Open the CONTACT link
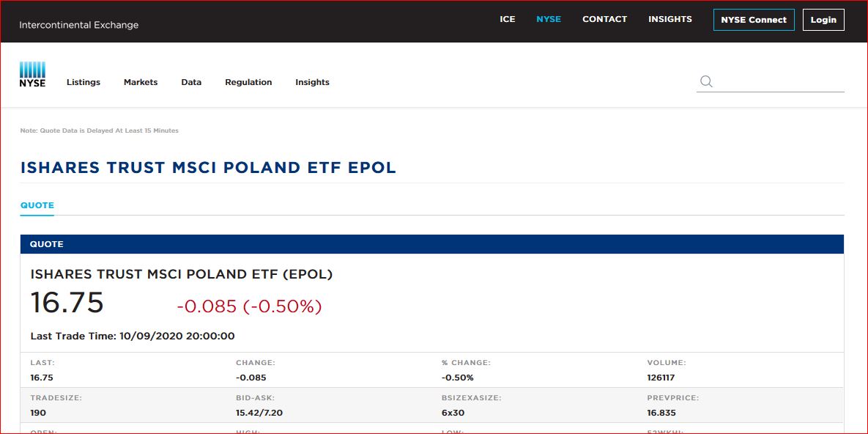The width and height of the screenshot is (868, 434). click(604, 19)
